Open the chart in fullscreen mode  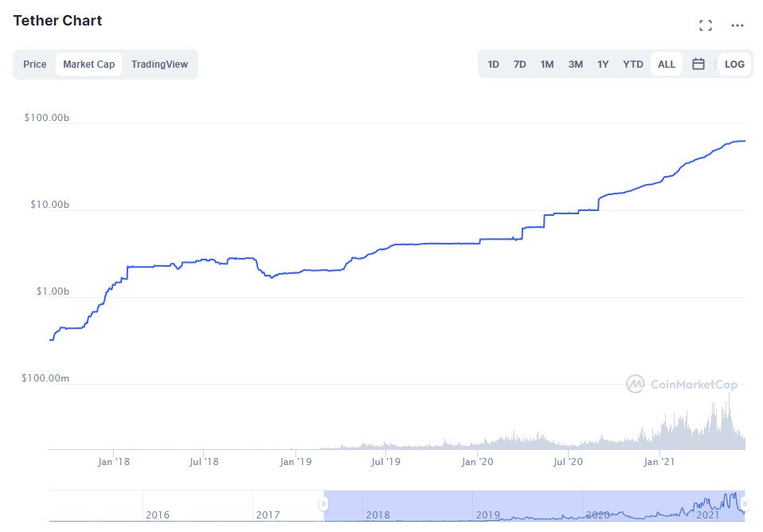pyautogui.click(x=706, y=25)
